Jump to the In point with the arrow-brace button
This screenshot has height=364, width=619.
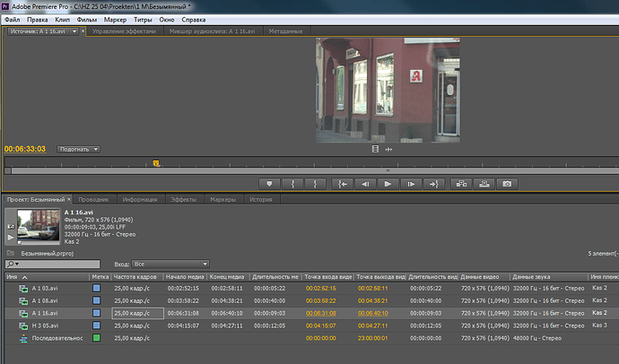click(343, 184)
